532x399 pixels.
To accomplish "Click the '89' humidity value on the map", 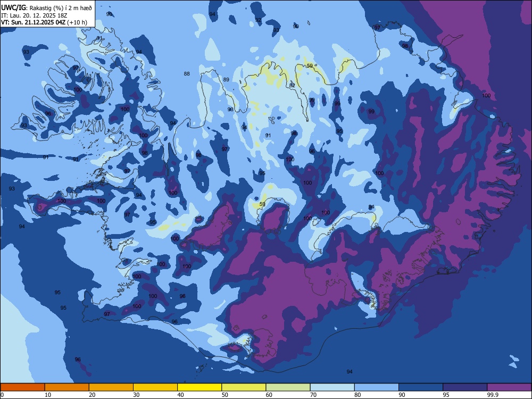I will coord(226,80).
